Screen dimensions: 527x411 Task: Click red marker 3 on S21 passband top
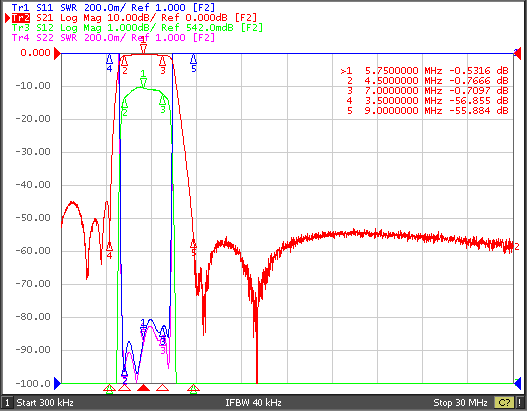[163, 61]
